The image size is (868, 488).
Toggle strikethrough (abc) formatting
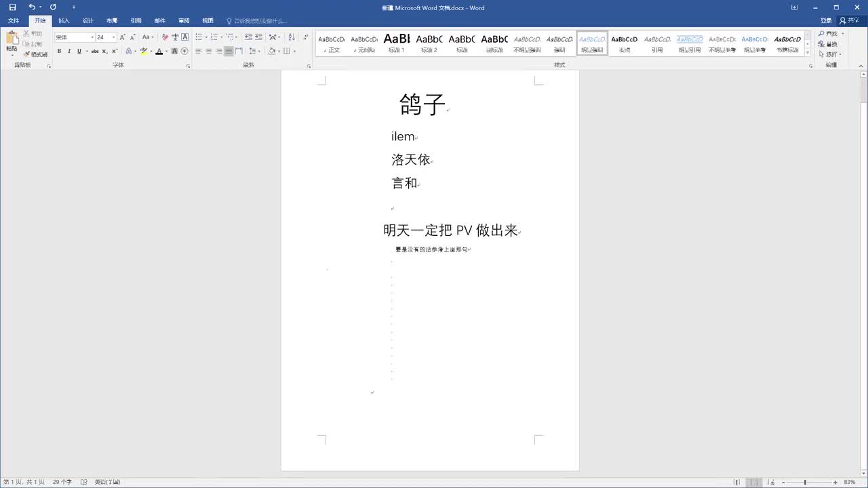[95, 51]
